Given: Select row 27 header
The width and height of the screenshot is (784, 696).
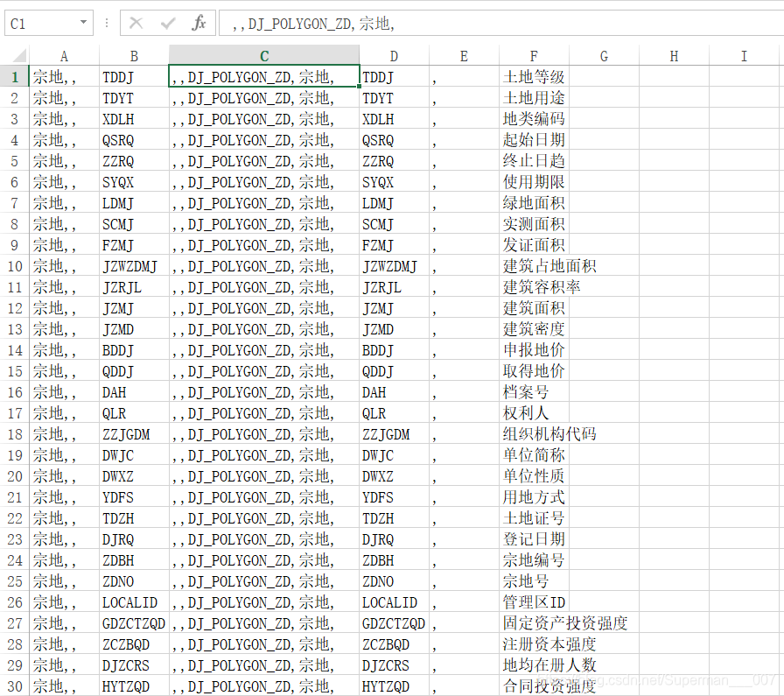Looking at the screenshot, I should (15, 623).
